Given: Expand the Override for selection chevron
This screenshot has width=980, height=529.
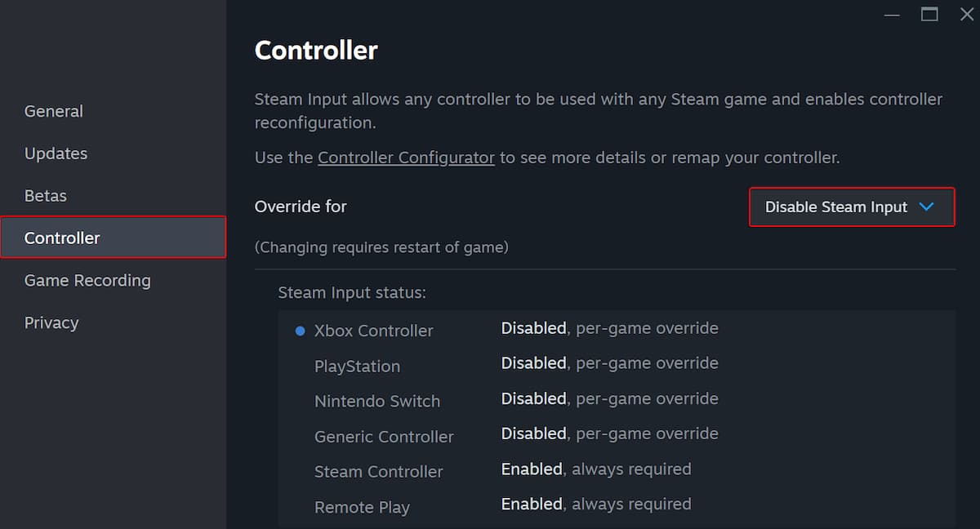Looking at the screenshot, I should coord(926,207).
